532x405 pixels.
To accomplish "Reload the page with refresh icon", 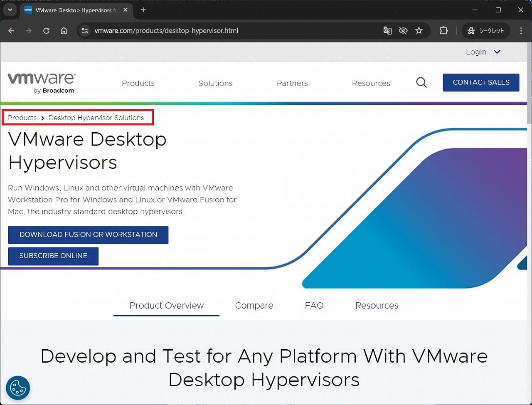I will click(46, 31).
